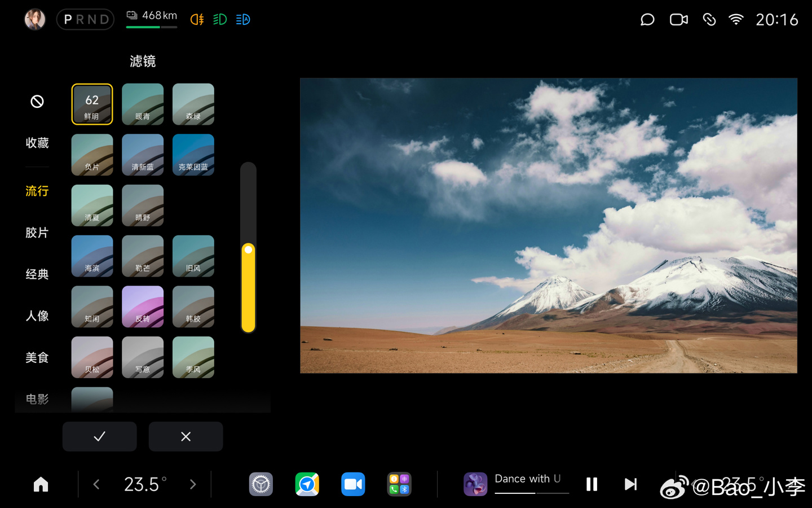Select the 人像 filter category
The width and height of the screenshot is (812, 508).
coord(37,316)
